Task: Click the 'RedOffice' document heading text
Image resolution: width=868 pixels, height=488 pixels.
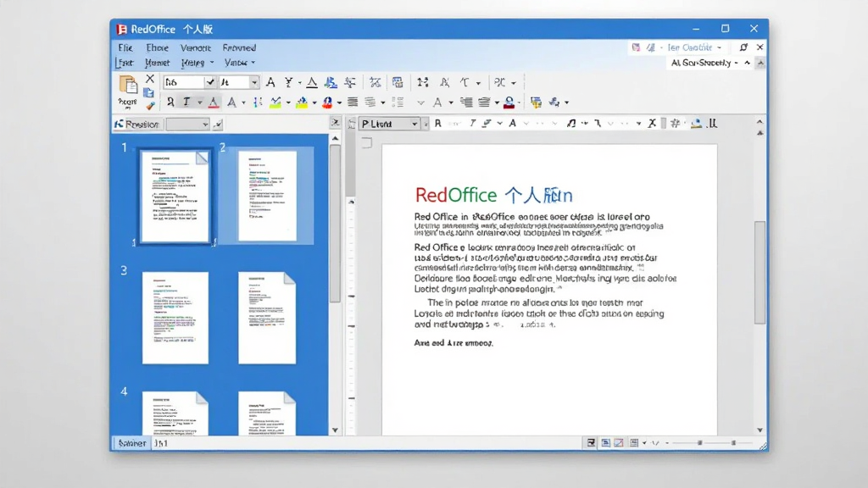Action: [455, 195]
